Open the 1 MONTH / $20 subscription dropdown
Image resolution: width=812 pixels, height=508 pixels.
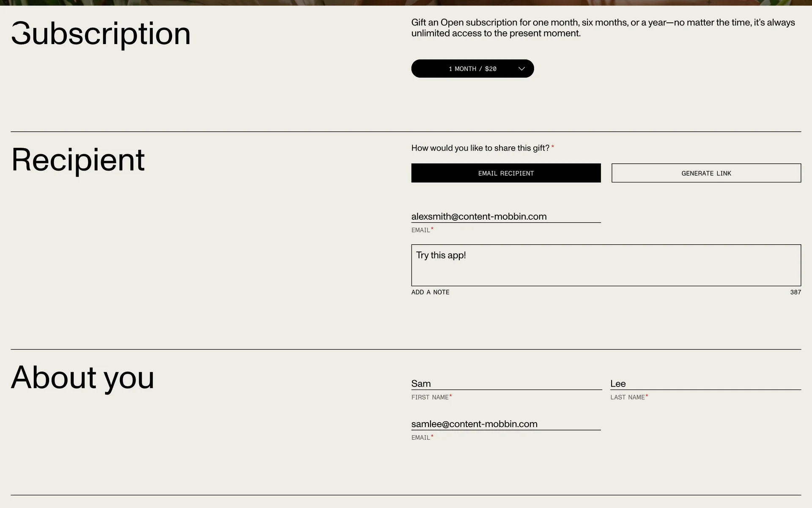tap(472, 69)
